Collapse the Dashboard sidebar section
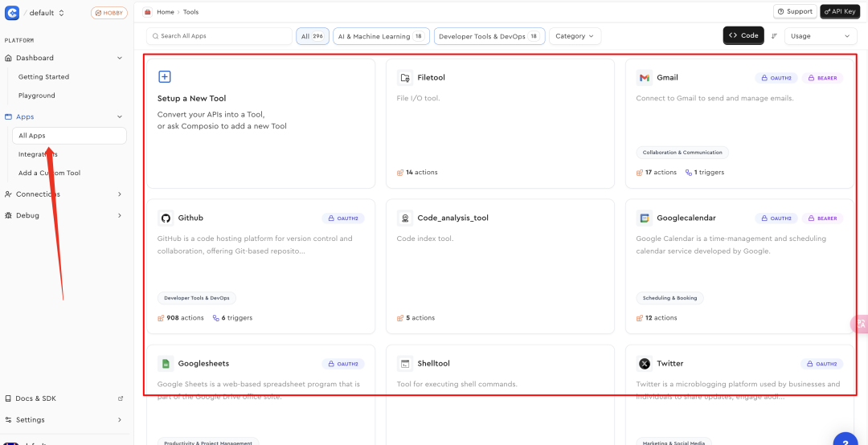 pyautogui.click(x=120, y=58)
